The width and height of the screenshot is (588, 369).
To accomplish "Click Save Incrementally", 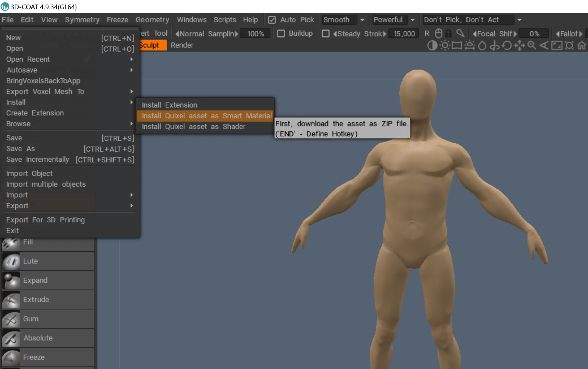I will 70,159.
